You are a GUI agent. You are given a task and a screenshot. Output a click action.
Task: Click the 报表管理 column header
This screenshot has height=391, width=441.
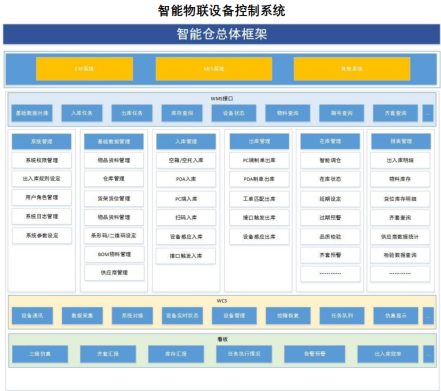point(401,142)
